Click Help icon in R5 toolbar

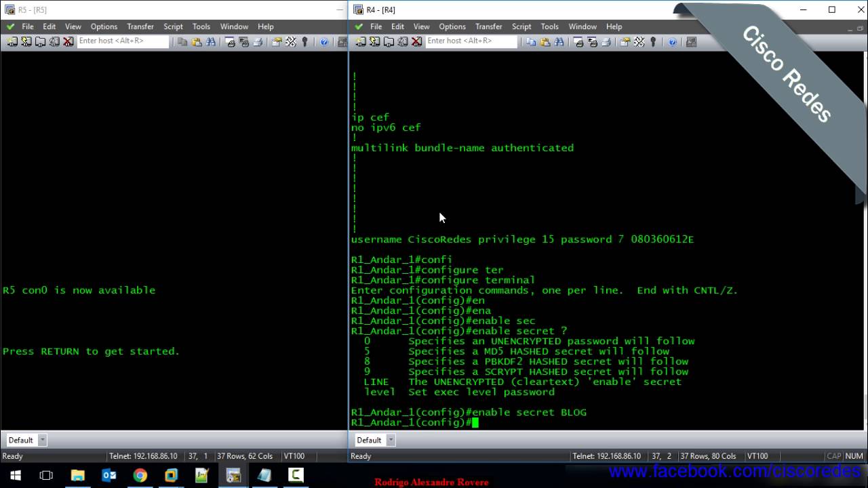[x=324, y=41]
